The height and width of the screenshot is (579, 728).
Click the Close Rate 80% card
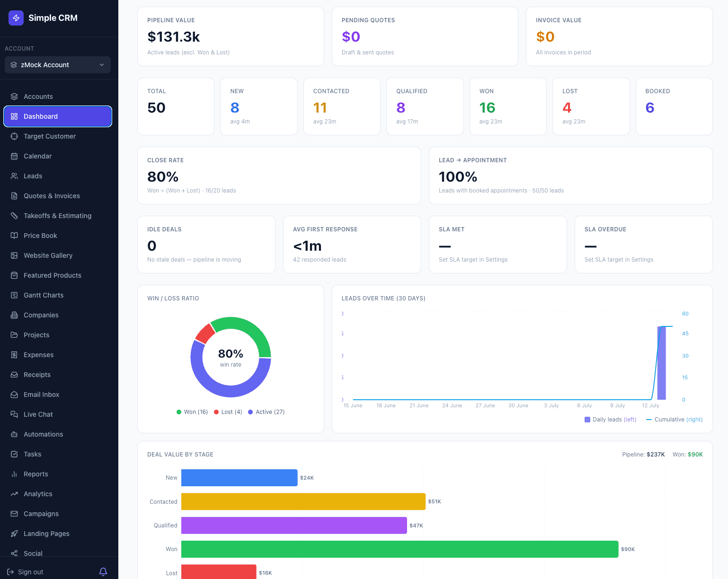pyautogui.click(x=279, y=175)
